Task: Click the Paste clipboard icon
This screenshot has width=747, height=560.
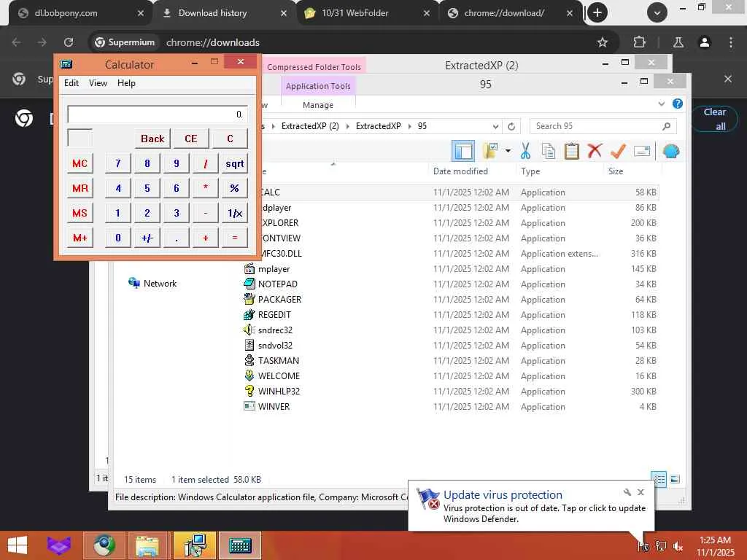Action: click(x=571, y=152)
